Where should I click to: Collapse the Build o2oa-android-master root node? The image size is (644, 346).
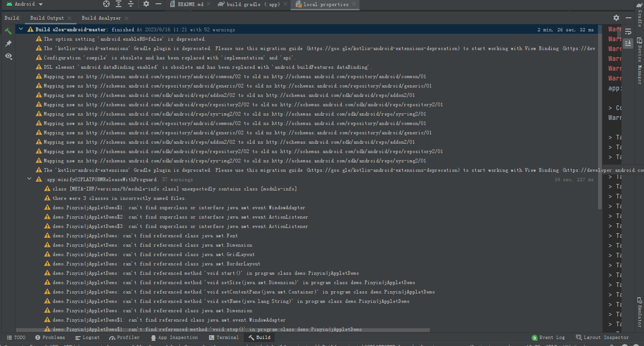[21, 29]
